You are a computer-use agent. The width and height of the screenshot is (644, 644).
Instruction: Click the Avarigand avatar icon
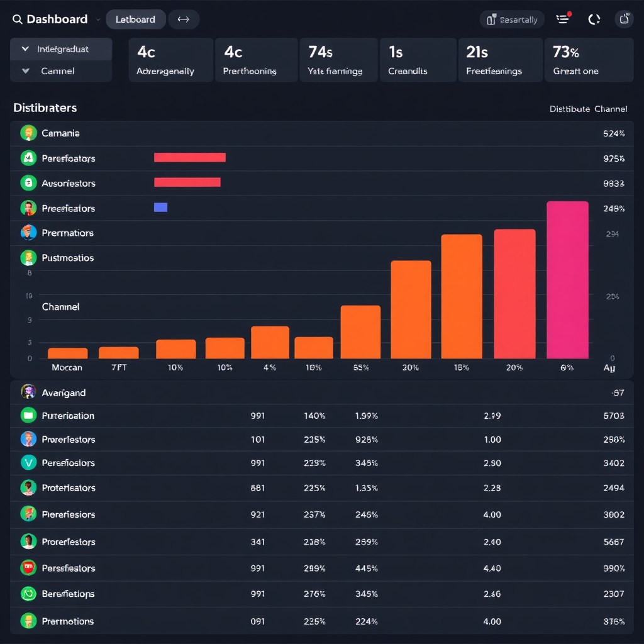point(28,392)
